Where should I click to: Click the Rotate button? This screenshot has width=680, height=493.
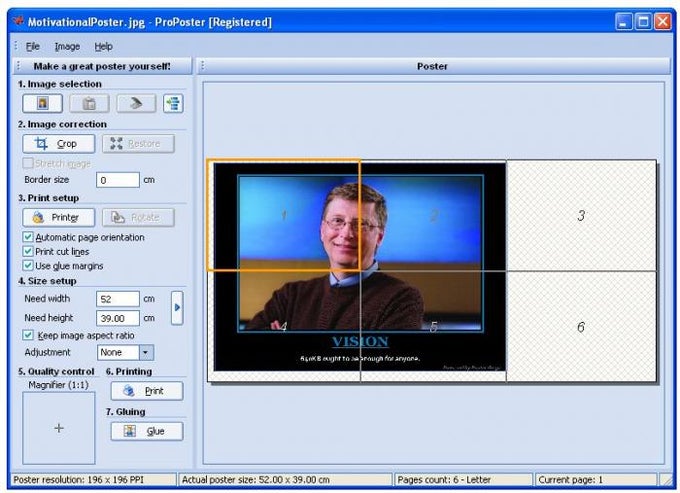[138, 217]
